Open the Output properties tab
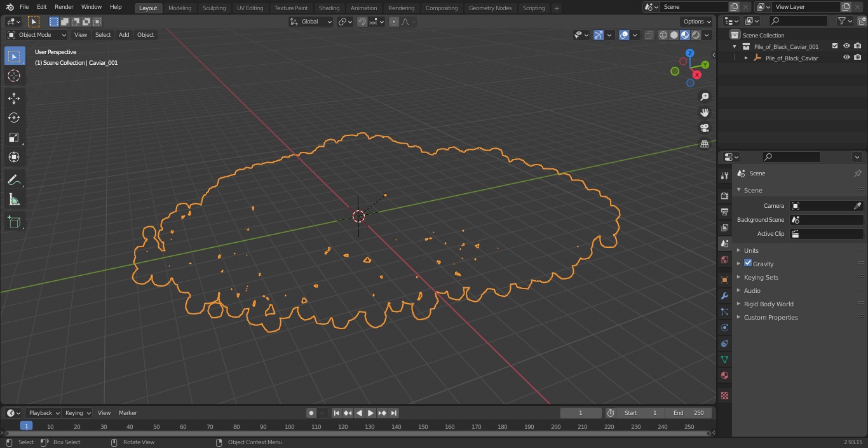 (724, 212)
